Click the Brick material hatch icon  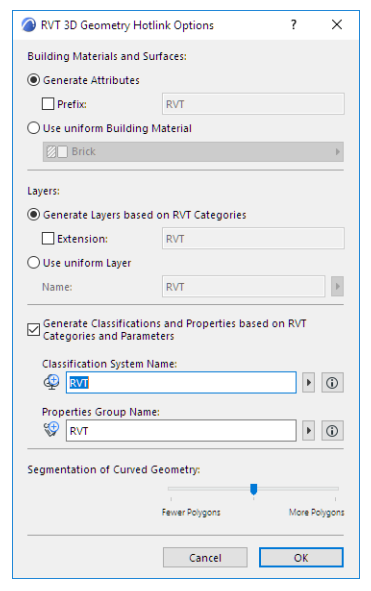pyautogui.click(x=51, y=152)
